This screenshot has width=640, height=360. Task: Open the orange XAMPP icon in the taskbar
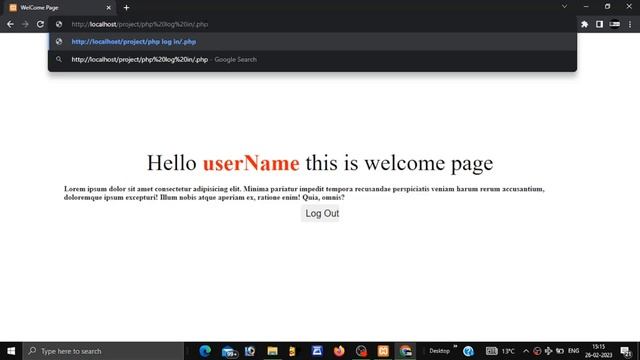[x=383, y=351]
